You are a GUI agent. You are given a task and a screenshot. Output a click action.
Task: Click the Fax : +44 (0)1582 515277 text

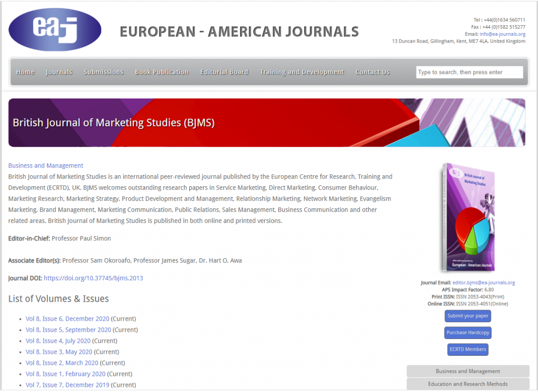498,27
